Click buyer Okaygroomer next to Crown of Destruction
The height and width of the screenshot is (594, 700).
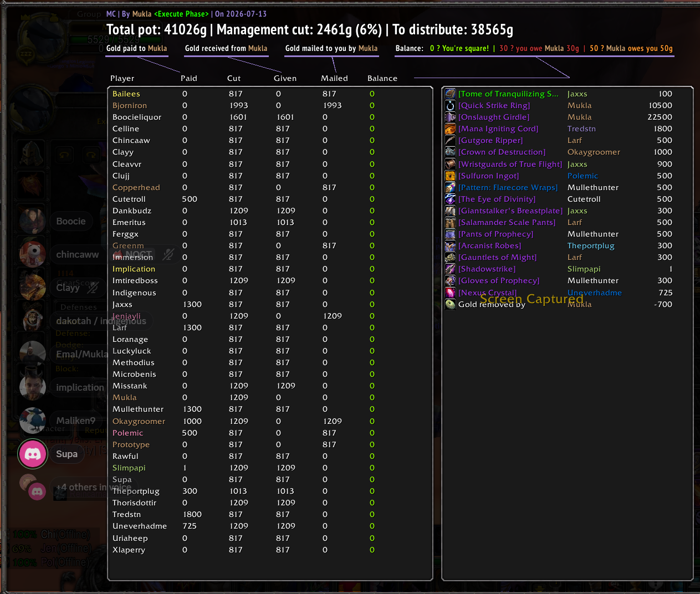[x=594, y=152]
